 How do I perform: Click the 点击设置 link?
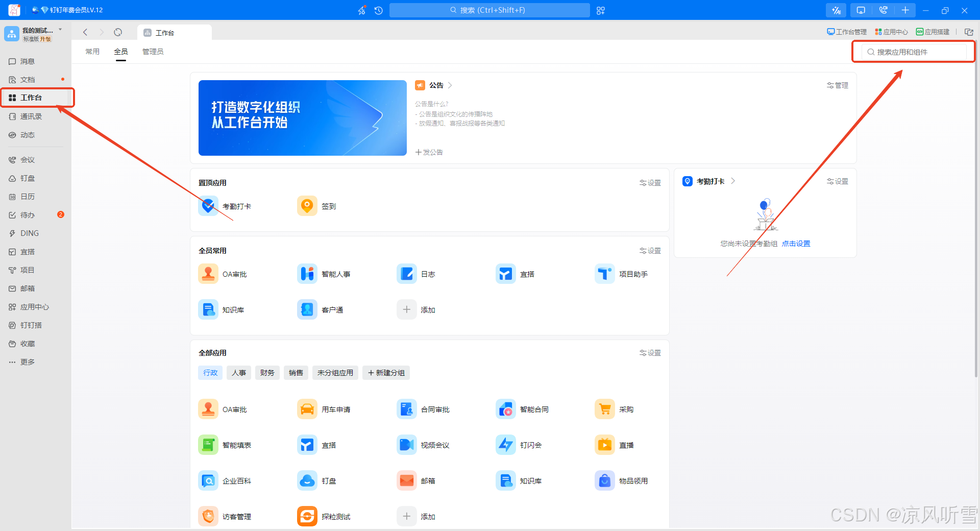(796, 244)
